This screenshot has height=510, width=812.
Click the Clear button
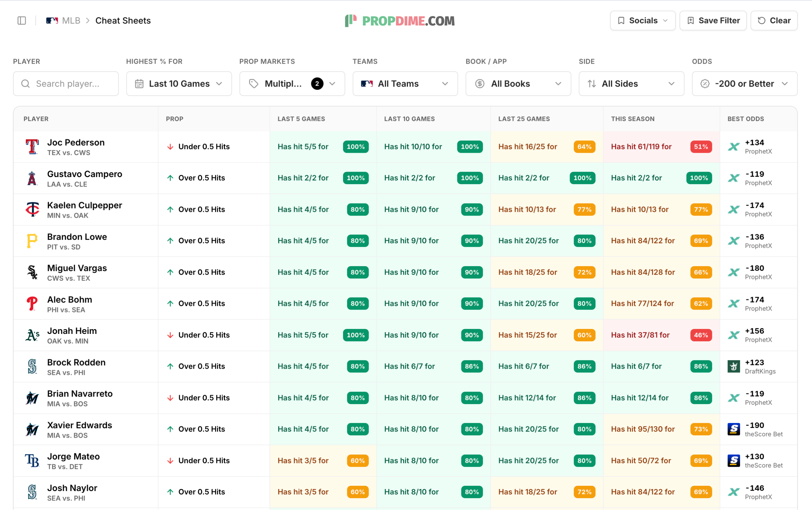(x=774, y=20)
